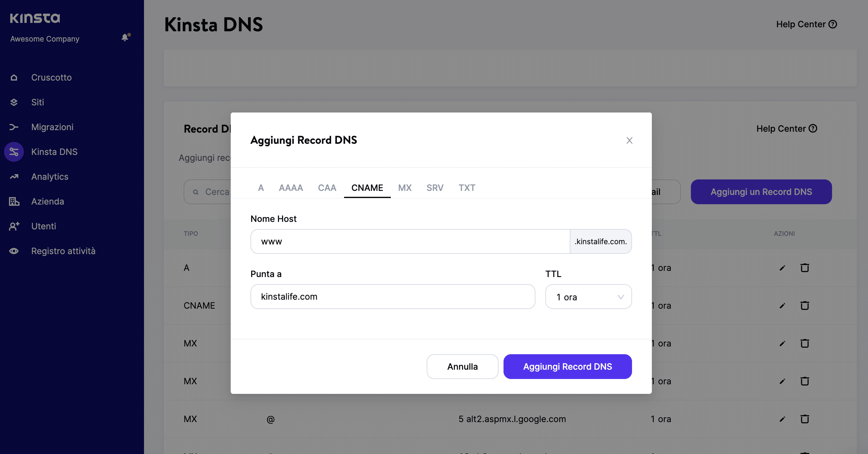Screen dimensions: 868x454
Task: Open the TTL dropdown set to 1 ora
Action: (588, 297)
